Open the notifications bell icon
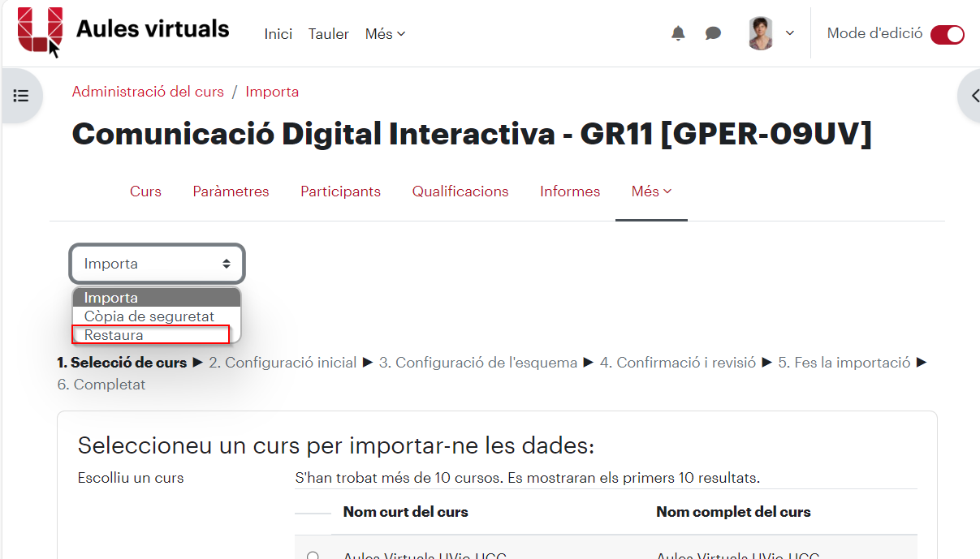Screen dimensions: 980x559 coord(678,33)
